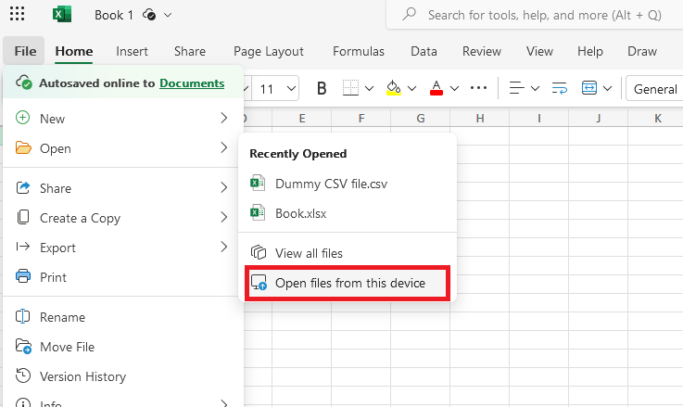Open the Review tab

(x=481, y=51)
